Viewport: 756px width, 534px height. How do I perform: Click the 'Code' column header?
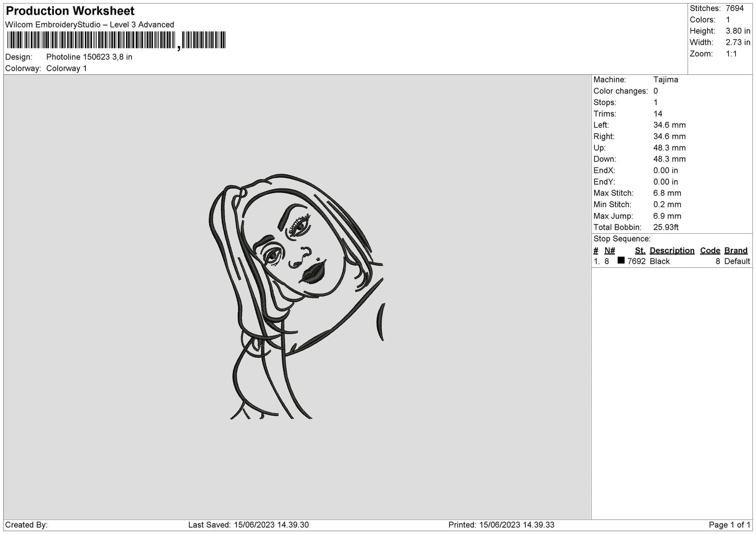pos(710,251)
